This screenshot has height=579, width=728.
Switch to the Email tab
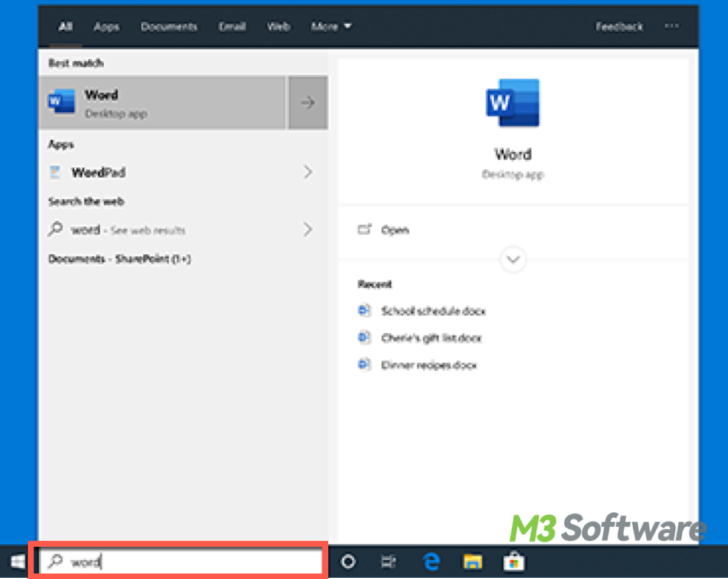(x=232, y=27)
